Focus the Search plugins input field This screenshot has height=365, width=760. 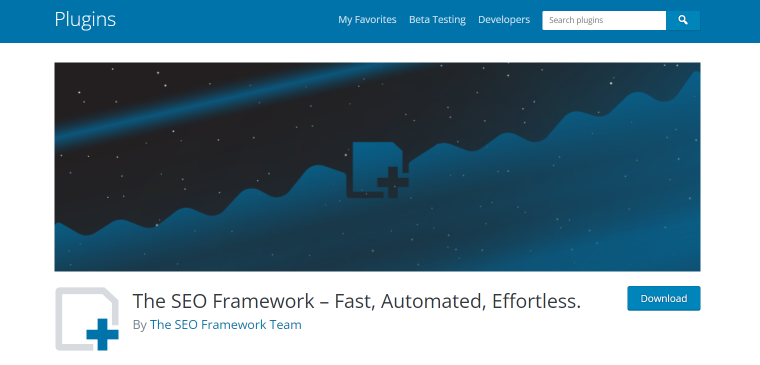pyautogui.click(x=604, y=20)
